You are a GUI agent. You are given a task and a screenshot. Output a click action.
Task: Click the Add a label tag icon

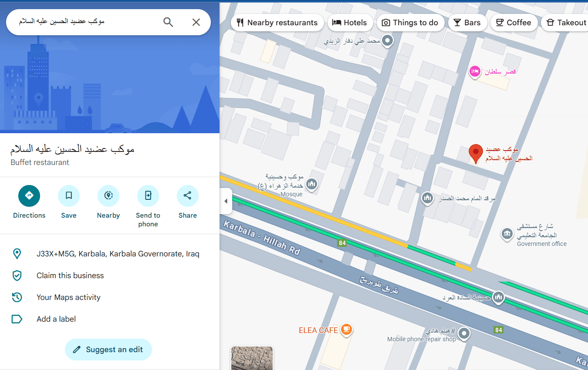[17, 319]
